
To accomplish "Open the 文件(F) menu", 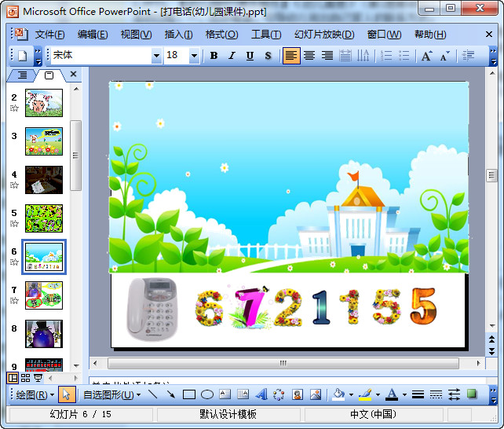I will (49, 35).
